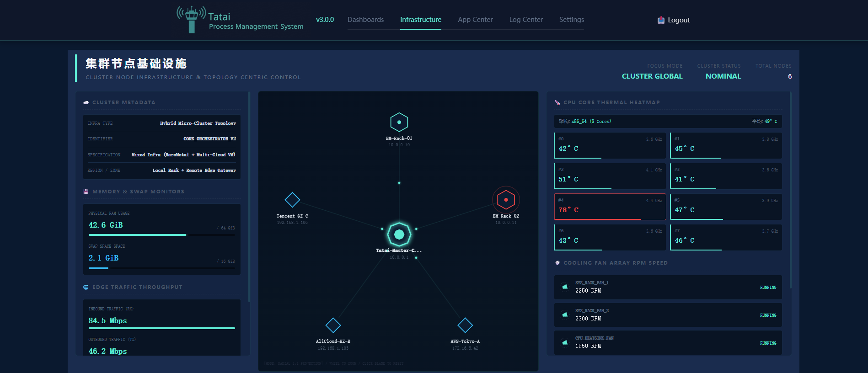Switch to Log Center tab
868x373 pixels.
pos(526,20)
